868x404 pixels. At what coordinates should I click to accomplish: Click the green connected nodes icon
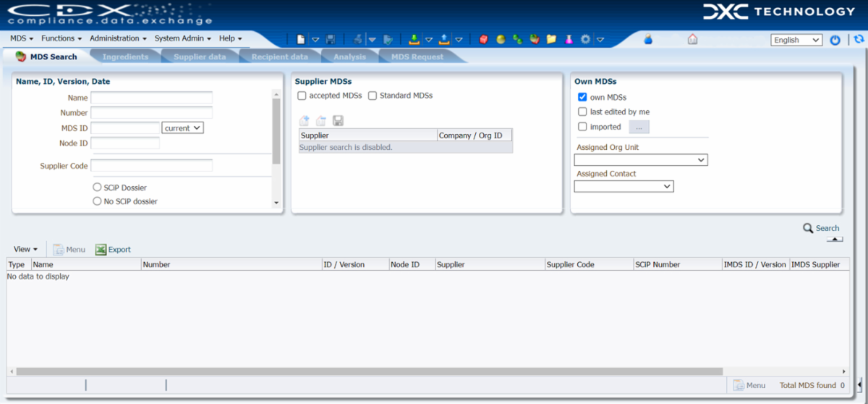517,39
